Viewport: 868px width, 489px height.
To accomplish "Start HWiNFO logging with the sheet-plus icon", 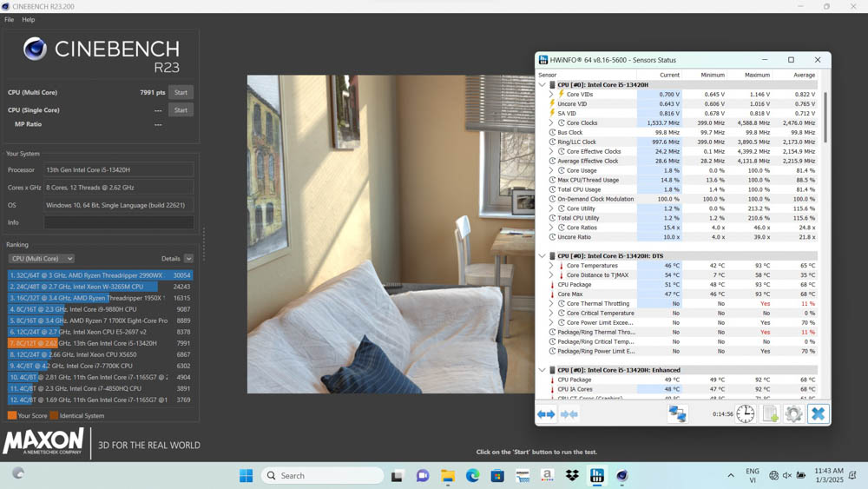I will (x=770, y=413).
